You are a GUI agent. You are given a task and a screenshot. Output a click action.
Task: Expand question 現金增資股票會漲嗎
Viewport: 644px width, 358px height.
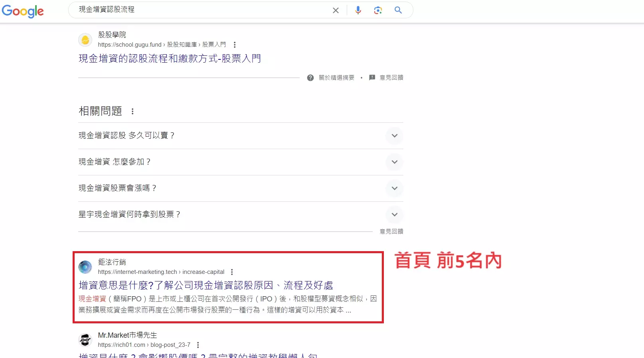pyautogui.click(x=241, y=188)
